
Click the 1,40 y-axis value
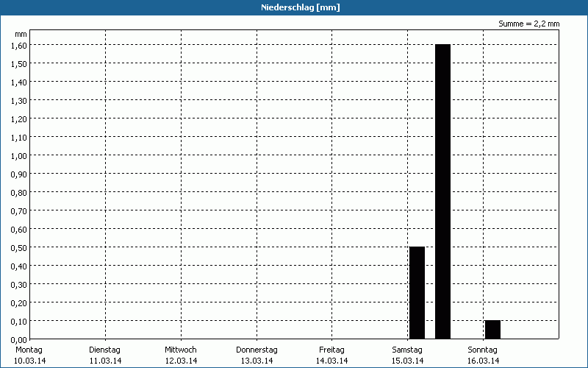click(19, 82)
